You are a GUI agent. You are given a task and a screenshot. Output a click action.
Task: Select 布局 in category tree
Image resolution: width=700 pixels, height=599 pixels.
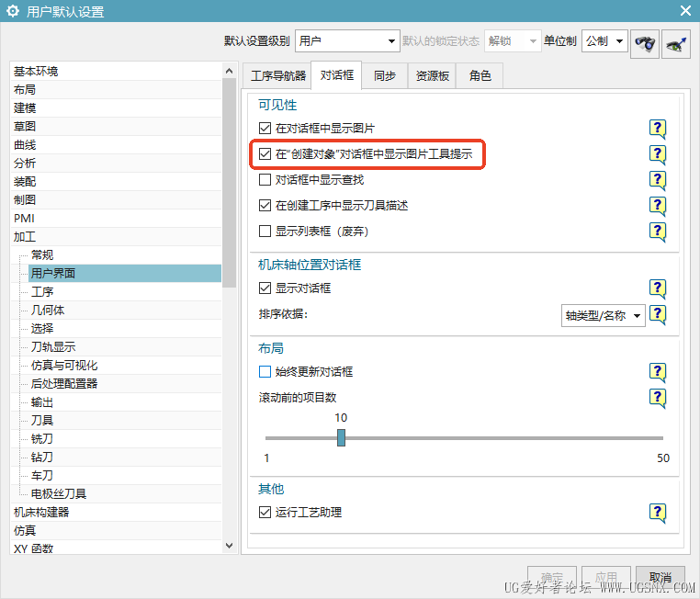click(116, 90)
